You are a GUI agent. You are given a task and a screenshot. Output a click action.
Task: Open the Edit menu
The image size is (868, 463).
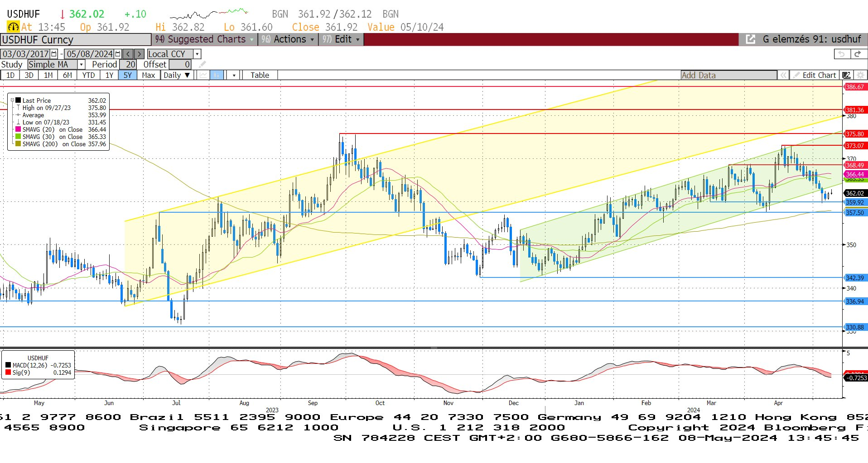click(x=341, y=39)
